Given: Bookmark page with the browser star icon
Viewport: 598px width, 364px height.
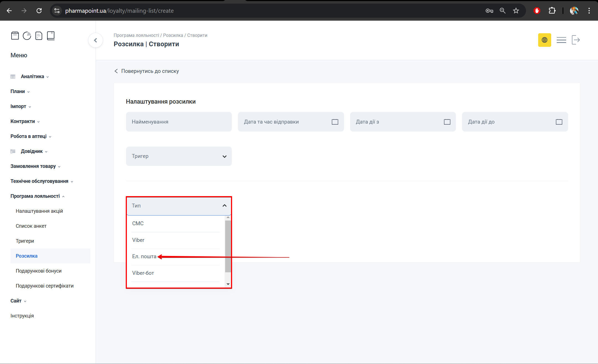Looking at the screenshot, I should (x=516, y=11).
